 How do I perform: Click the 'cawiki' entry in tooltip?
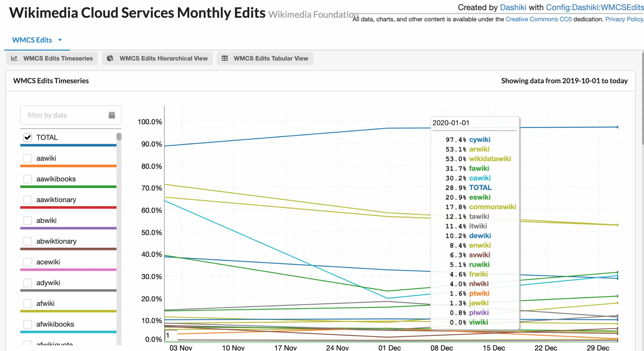tap(480, 178)
